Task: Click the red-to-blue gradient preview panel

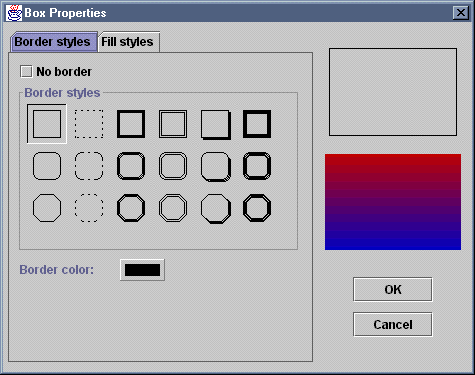Action: point(393,202)
